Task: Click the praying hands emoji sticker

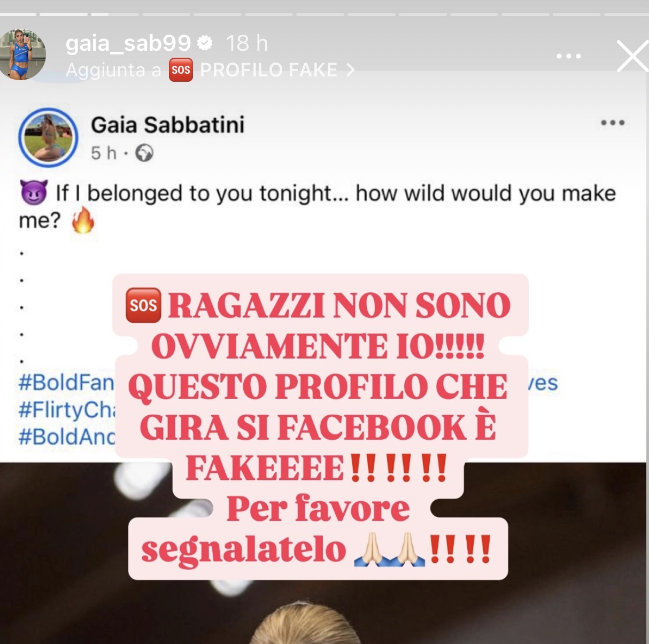Action: [389, 549]
